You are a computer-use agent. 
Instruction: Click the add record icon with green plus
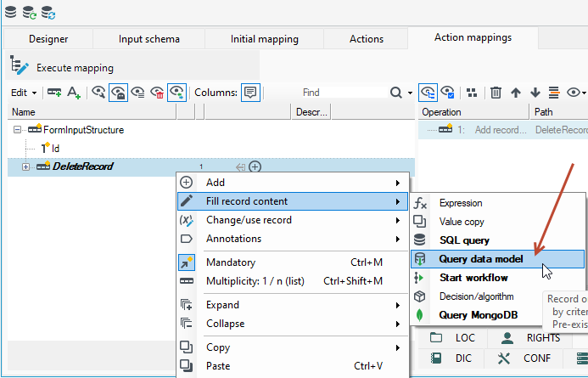click(54, 93)
